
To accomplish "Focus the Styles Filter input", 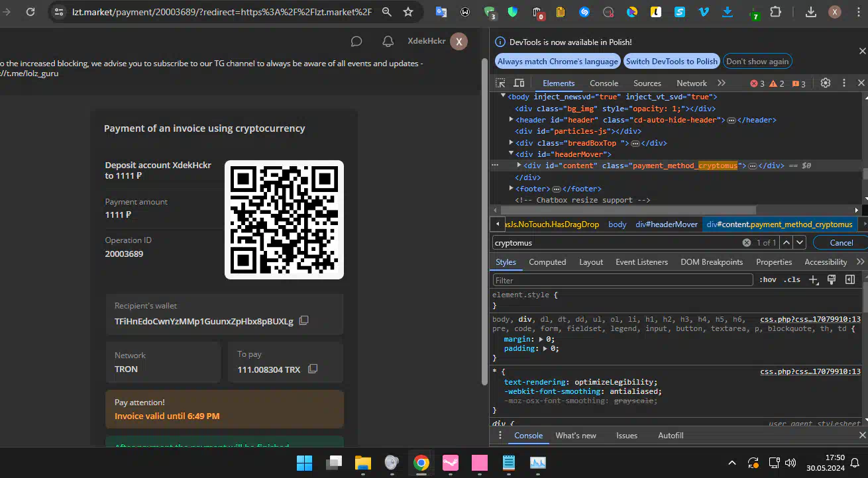I will tap(623, 280).
